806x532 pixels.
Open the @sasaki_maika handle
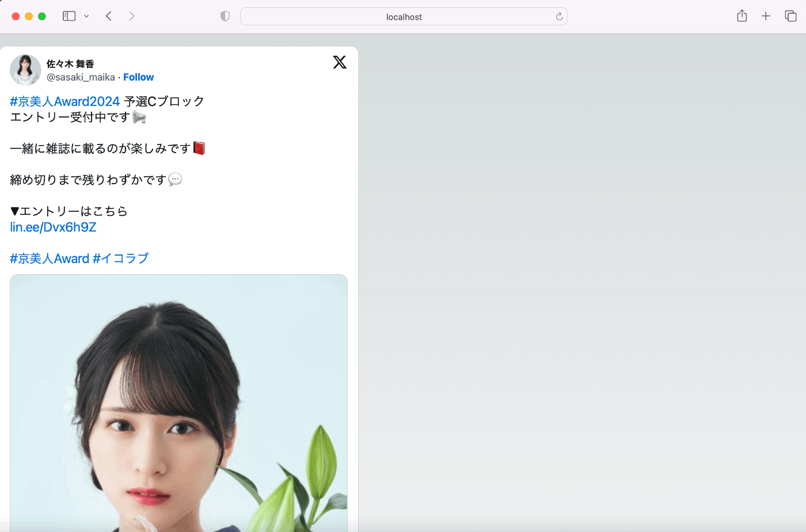point(81,77)
